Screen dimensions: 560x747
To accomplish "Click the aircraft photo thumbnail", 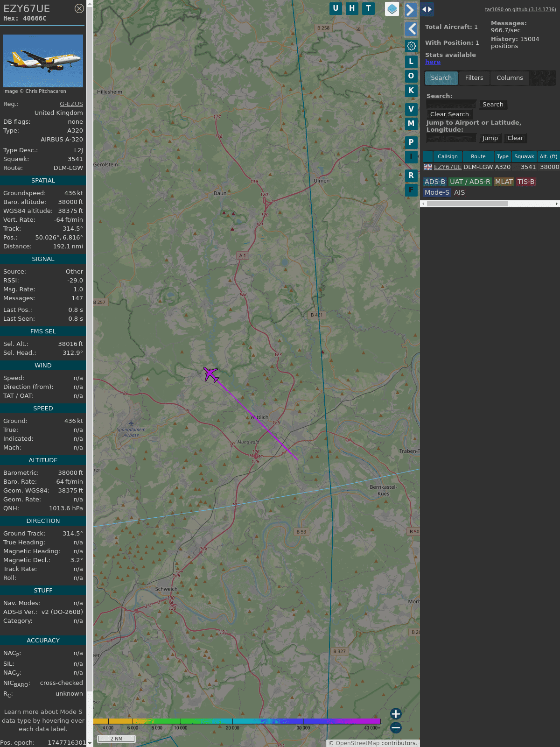I will click(x=43, y=61).
